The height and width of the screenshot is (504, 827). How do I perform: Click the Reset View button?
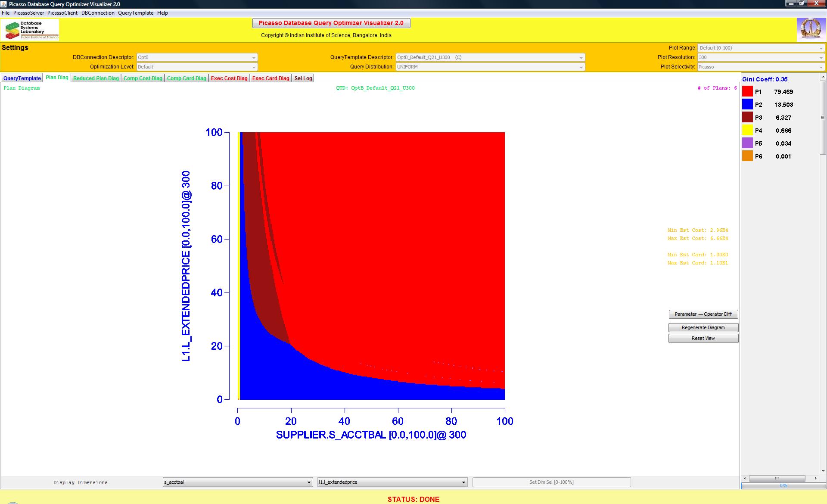click(703, 339)
